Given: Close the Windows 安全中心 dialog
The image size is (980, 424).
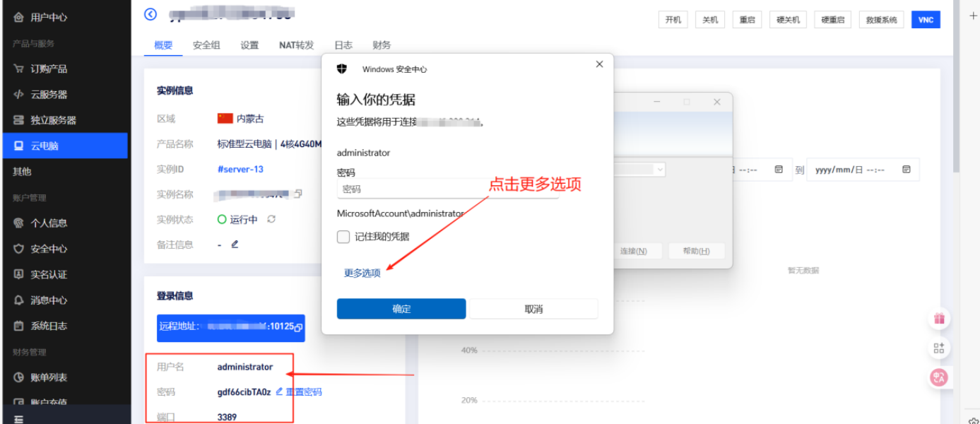Looking at the screenshot, I should tap(599, 64).
